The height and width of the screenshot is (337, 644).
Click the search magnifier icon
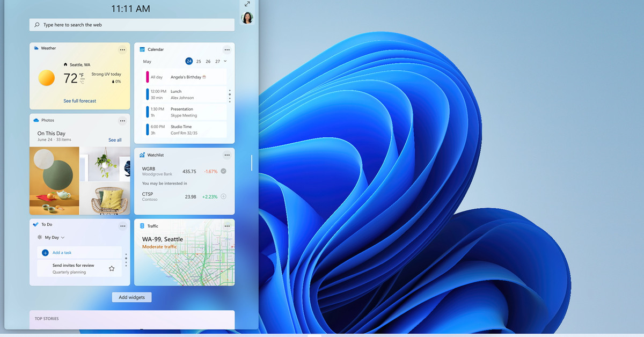pos(37,25)
